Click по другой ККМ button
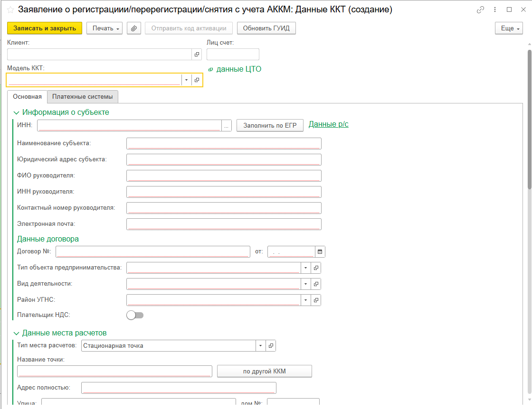 264,371
